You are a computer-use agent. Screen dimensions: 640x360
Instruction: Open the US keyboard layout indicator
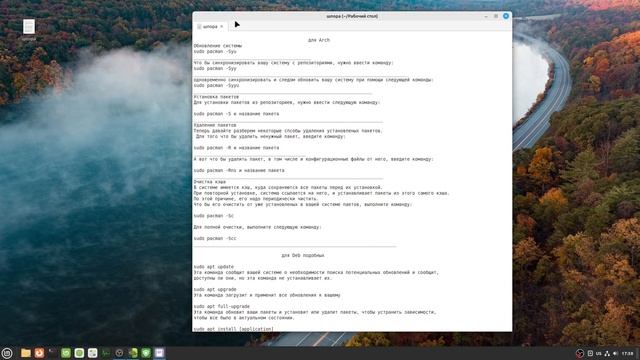coord(598,353)
